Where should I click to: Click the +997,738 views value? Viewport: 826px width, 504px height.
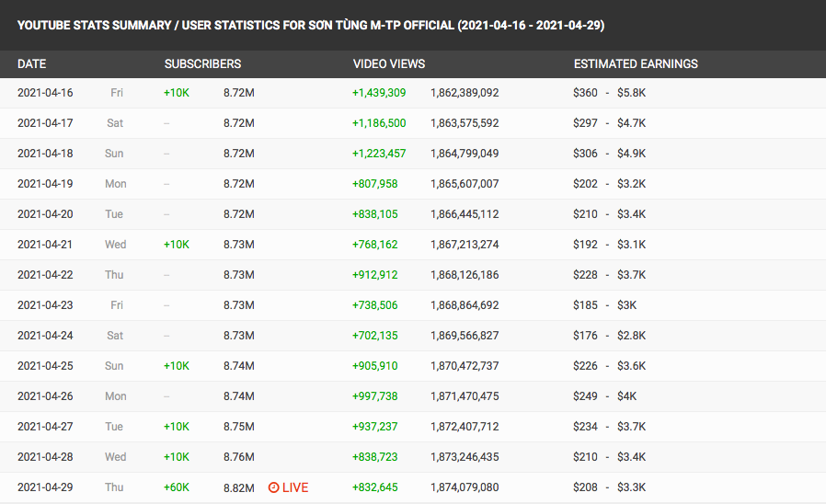click(375, 396)
